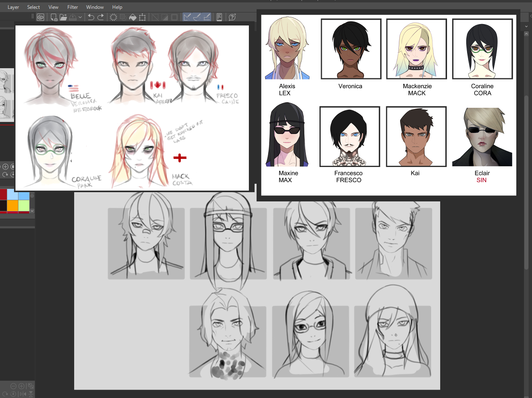The image size is (532, 398).
Task: Redo the last undone action
Action: click(101, 17)
